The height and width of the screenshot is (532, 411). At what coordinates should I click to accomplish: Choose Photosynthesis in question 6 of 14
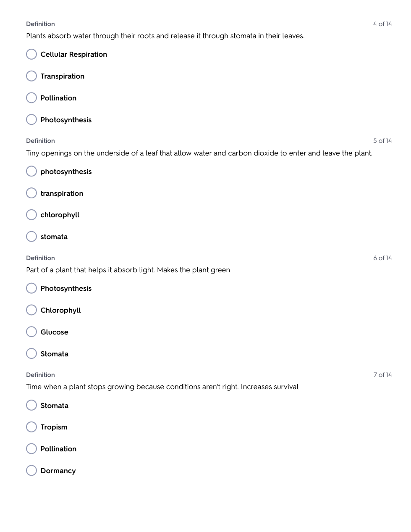point(31,288)
